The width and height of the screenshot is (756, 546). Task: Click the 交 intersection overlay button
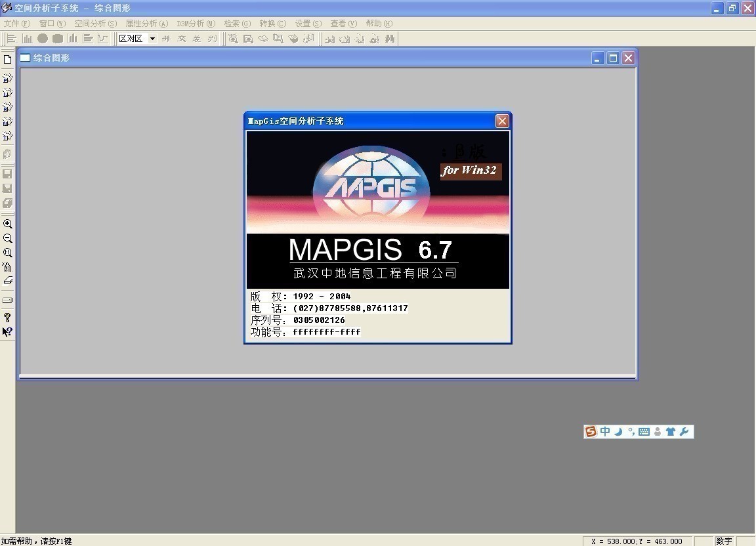(182, 39)
